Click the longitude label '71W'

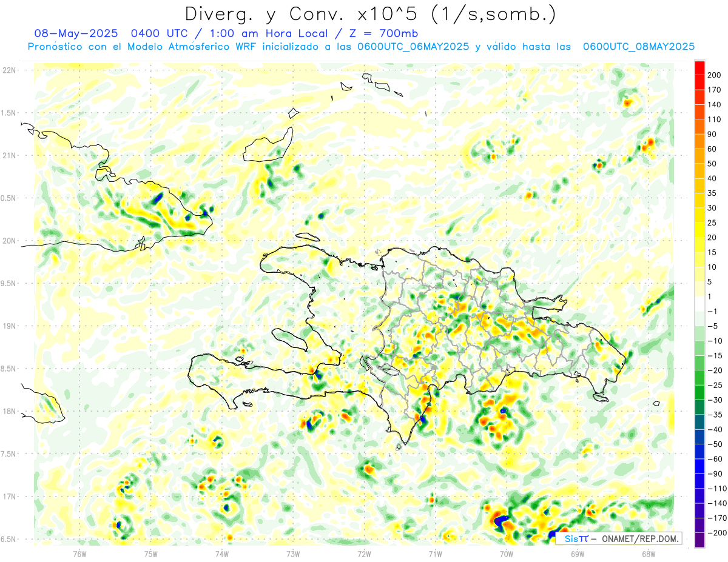click(435, 554)
